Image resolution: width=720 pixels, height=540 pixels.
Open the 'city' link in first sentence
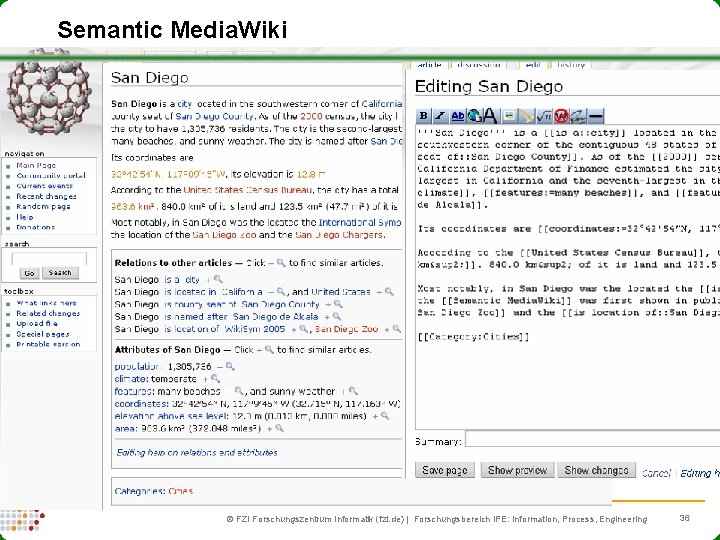(x=185, y=104)
